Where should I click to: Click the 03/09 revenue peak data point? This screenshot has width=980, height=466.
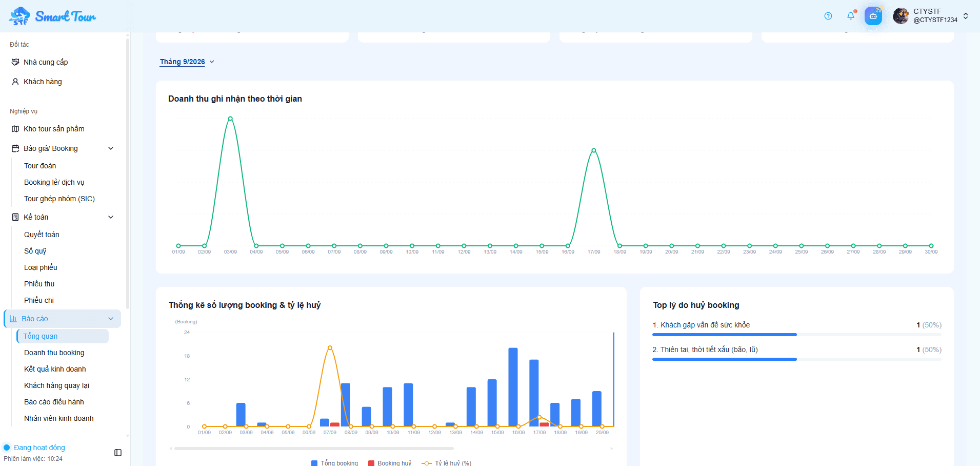pyautogui.click(x=230, y=119)
